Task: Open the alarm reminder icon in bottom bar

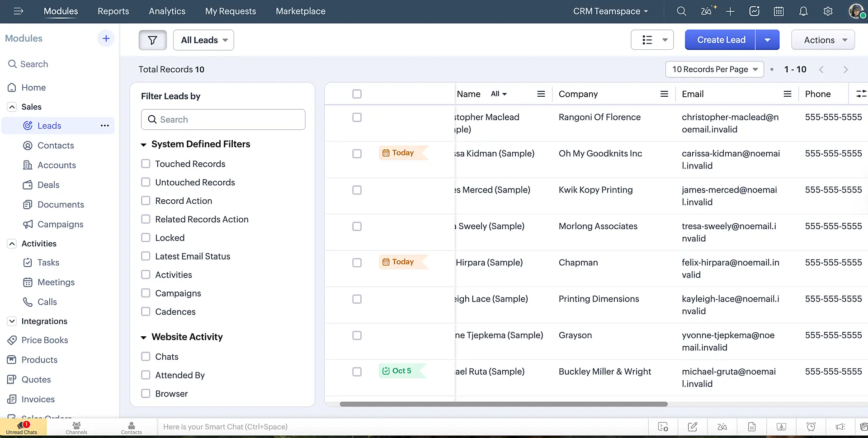Action: coord(811,427)
